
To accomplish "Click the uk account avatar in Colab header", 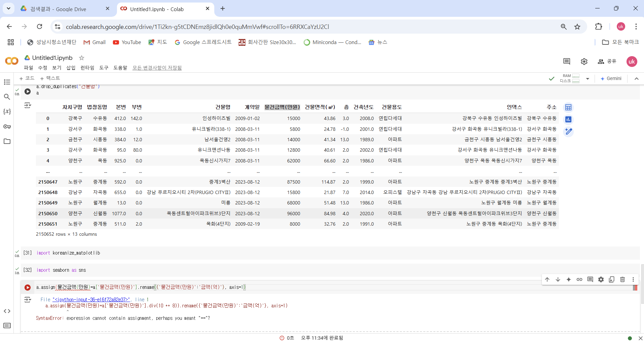I will pos(632,61).
